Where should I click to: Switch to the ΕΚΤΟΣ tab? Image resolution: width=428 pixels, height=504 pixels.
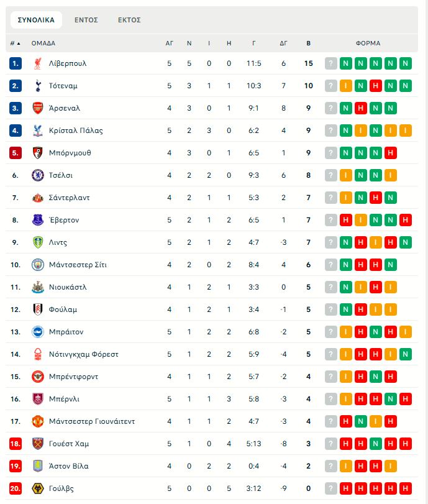[129, 20]
